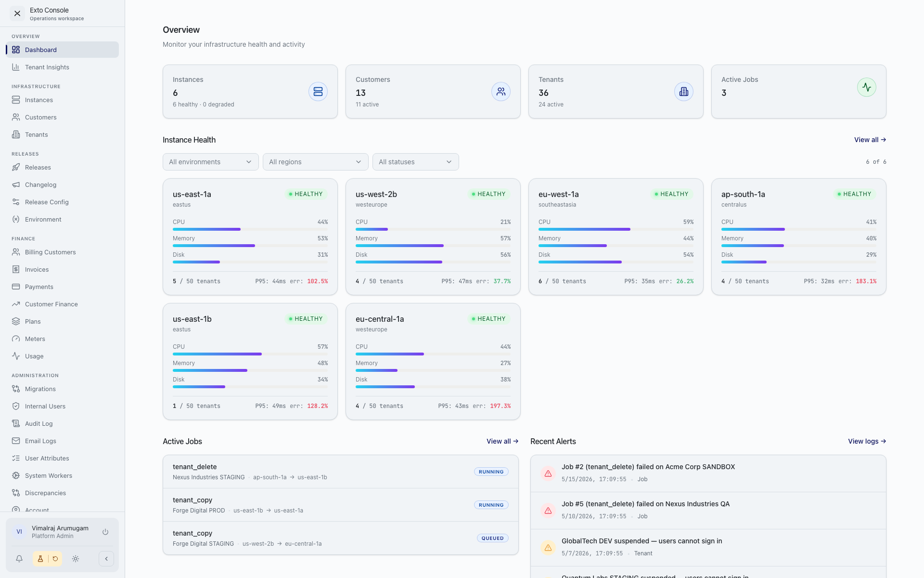This screenshot has width=924, height=578.
Task: Click the Changelog megaphone icon
Action: [x=16, y=184]
